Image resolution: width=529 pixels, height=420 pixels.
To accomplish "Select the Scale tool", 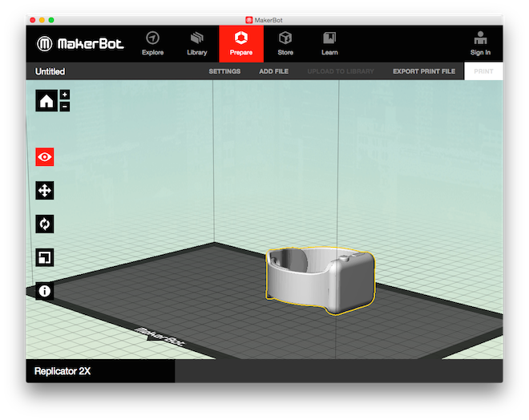I will (45, 257).
